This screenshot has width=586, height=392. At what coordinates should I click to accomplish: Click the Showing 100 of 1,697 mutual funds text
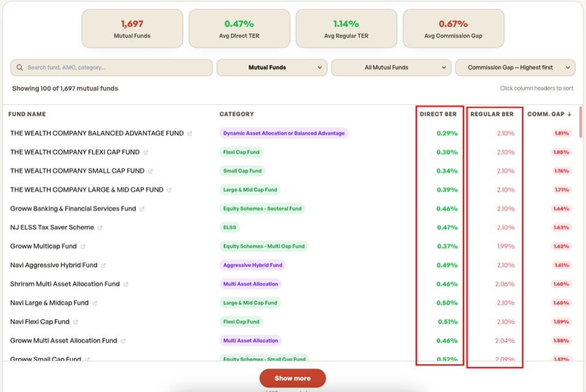pos(65,89)
